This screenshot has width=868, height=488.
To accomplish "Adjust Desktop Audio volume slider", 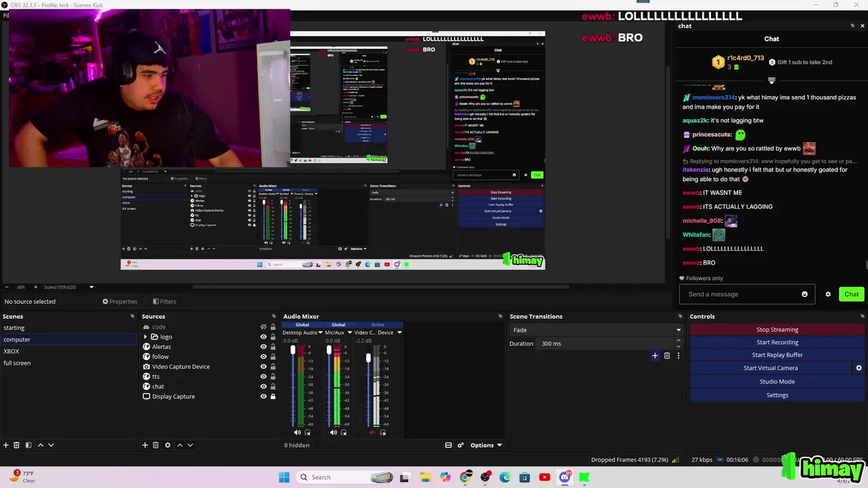I will click(293, 350).
